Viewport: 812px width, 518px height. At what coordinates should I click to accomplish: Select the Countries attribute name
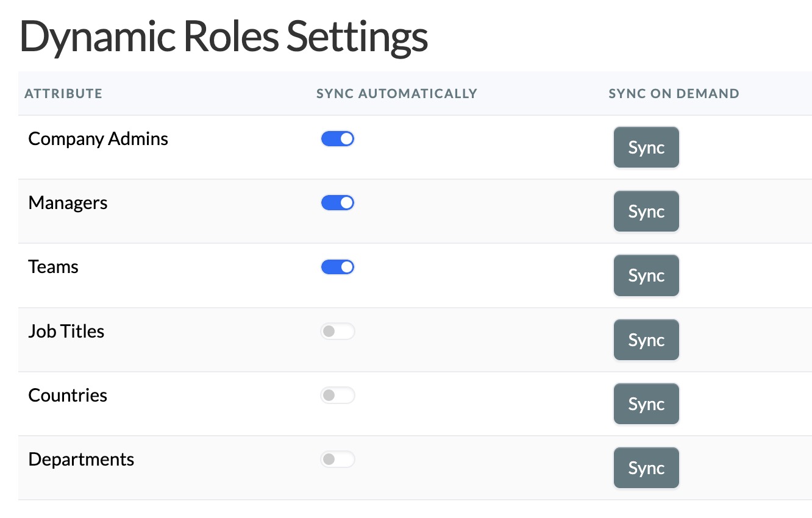tap(68, 395)
